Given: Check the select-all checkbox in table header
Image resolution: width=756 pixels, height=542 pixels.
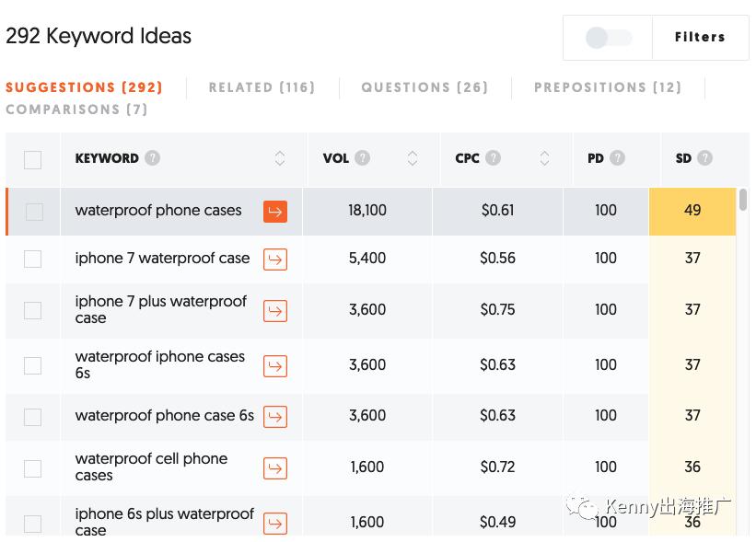Looking at the screenshot, I should [33, 160].
